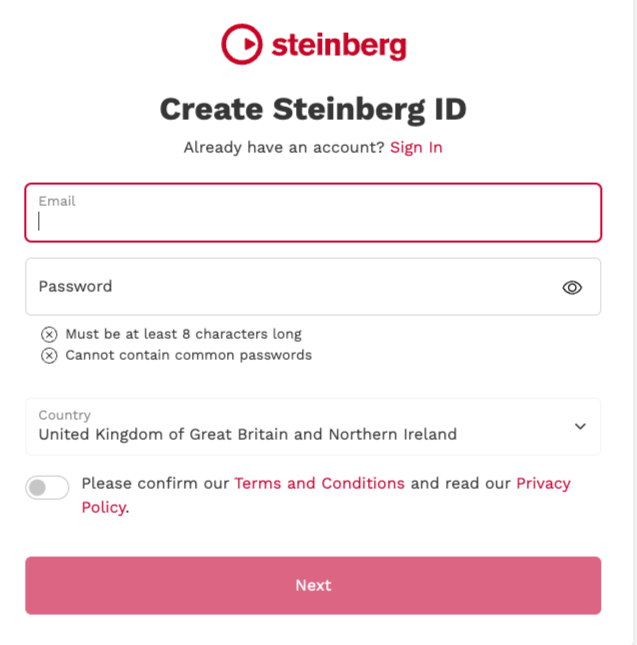This screenshot has height=645, width=637.
Task: Click 'Must be at least 8 characters long' text
Action: pos(183,334)
